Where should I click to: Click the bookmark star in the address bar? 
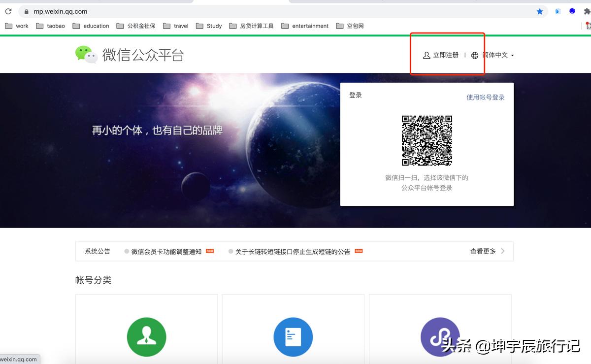tap(540, 11)
